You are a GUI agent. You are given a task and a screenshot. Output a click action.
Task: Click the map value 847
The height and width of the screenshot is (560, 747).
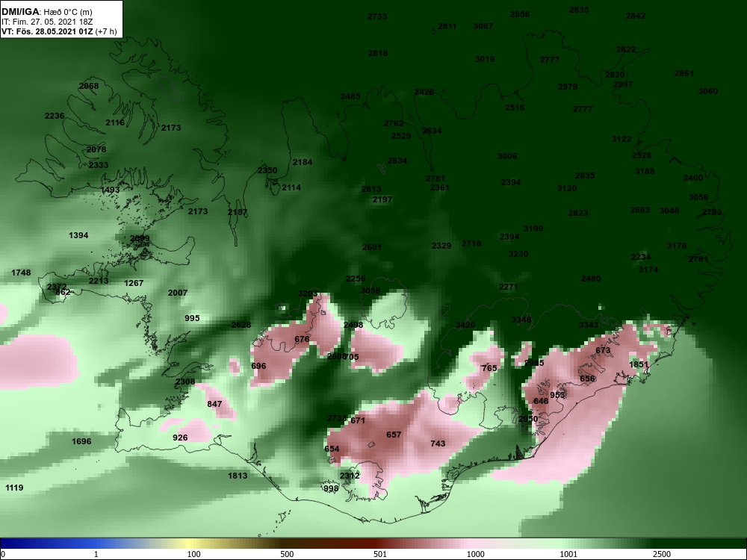coord(214,404)
